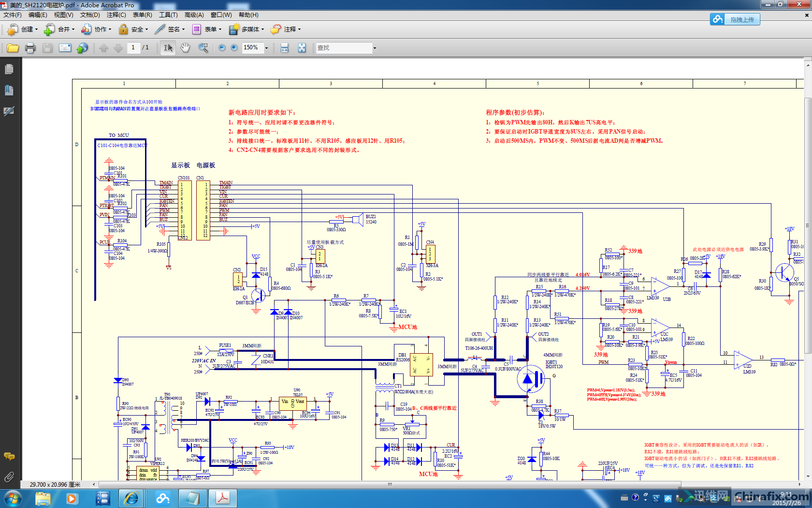Screen dimensions: 812x508
Task: Click the vertical scrollbar up arrow
Action: [x=808, y=65]
